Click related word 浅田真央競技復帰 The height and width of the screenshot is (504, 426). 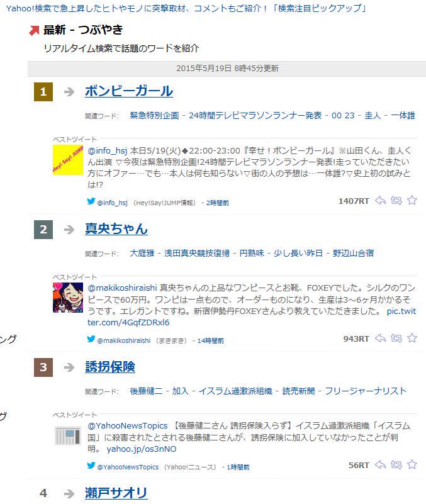point(197,254)
